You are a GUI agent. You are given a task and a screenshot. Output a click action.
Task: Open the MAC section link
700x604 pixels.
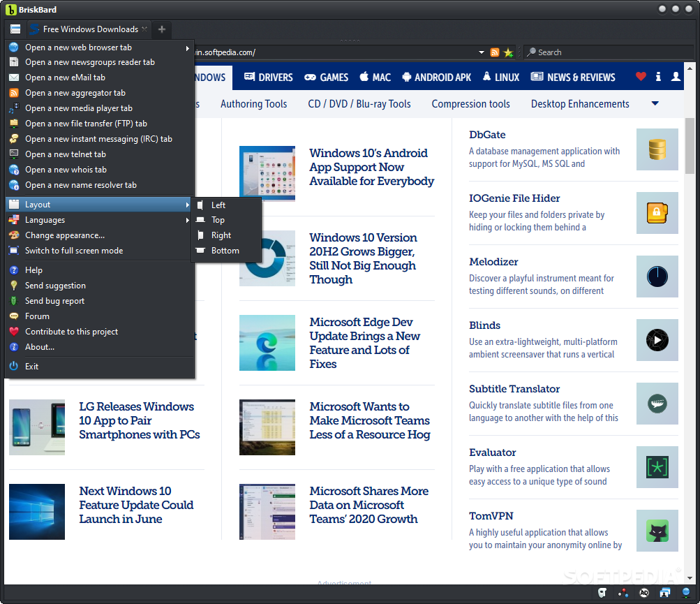click(375, 78)
